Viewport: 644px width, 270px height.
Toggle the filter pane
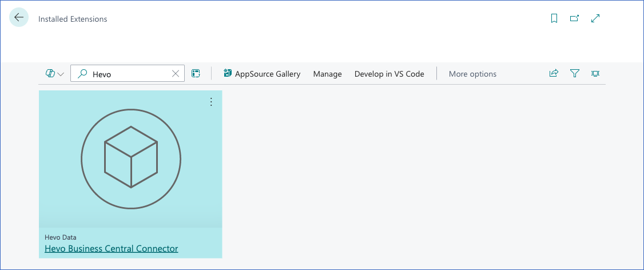click(x=575, y=74)
